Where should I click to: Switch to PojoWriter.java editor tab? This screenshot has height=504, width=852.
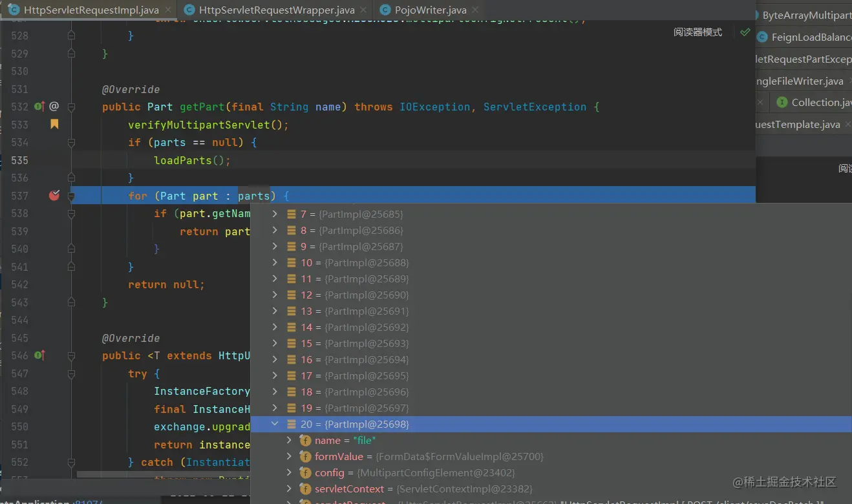pyautogui.click(x=431, y=10)
